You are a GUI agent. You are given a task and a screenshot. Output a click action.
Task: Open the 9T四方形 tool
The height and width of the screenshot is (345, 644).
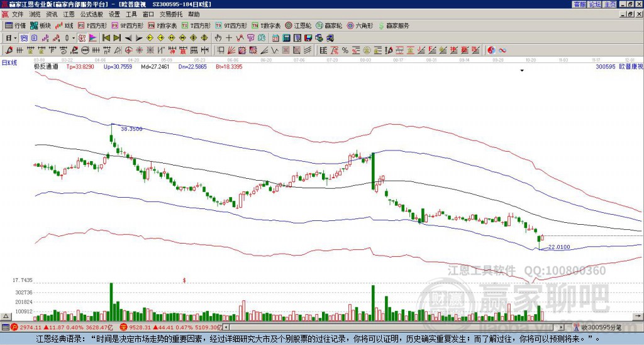point(231,25)
